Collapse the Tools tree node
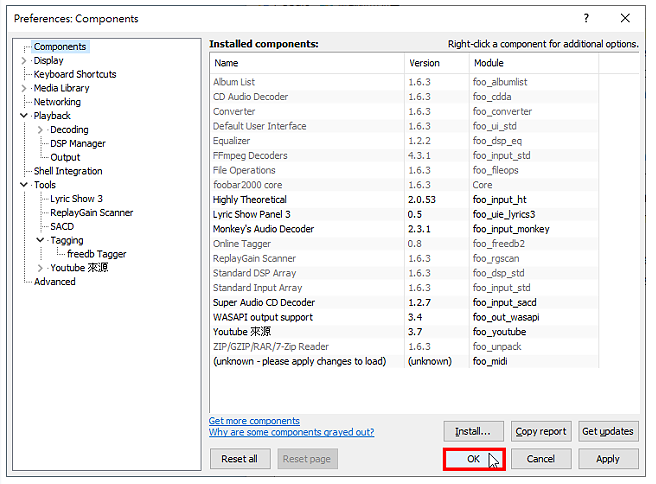Viewport: 656px width, 484px height. (24, 184)
